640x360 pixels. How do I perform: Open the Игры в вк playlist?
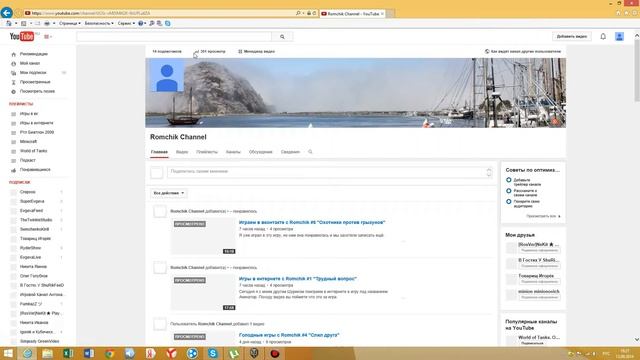(x=29, y=113)
